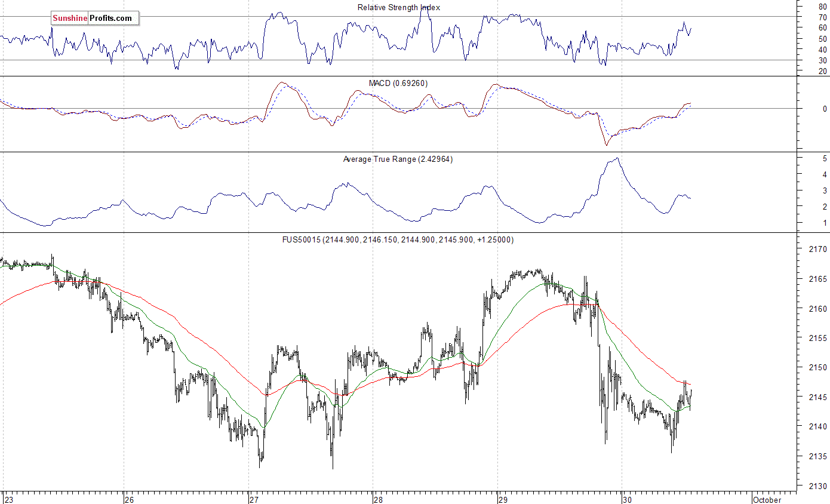This screenshot has width=830, height=504.
Task: Click the SunshineProfits.com logo
Action: pos(95,19)
